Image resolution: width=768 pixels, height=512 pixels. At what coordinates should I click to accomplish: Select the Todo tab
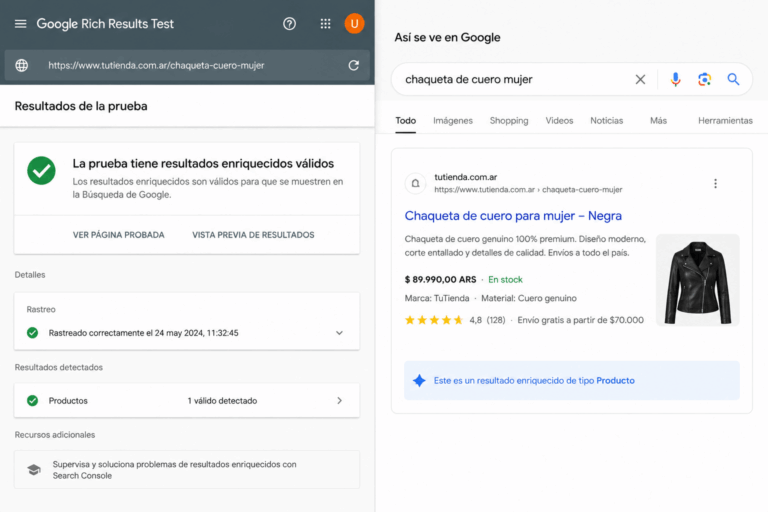click(x=406, y=121)
